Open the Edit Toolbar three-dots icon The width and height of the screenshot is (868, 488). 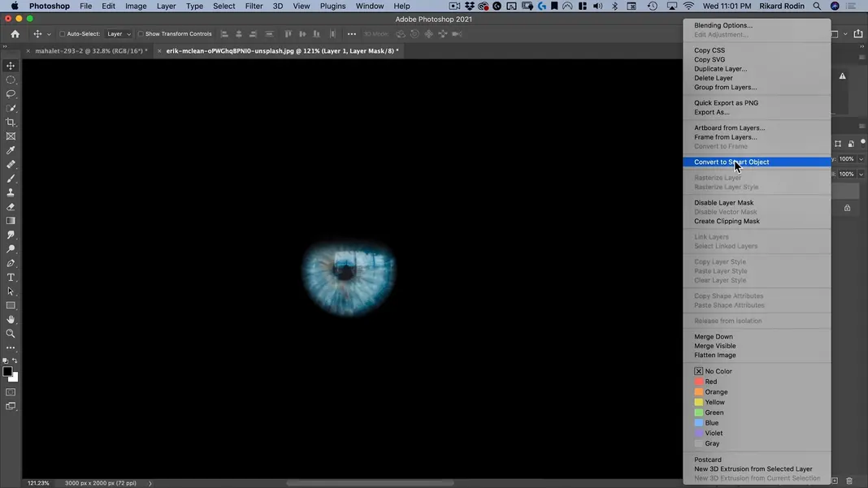[11, 348]
